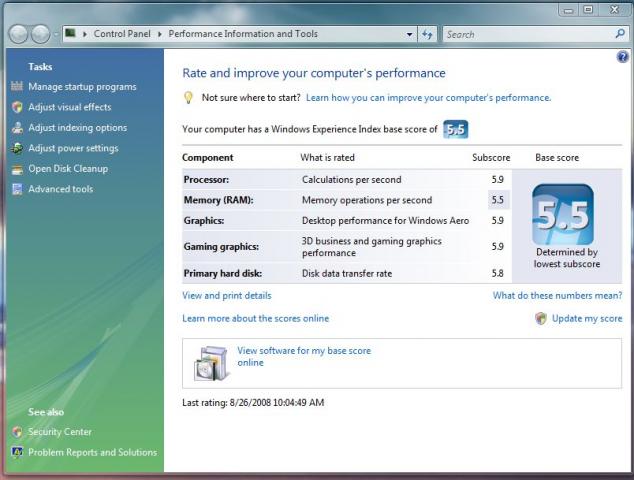Click the 5.8 hard disk subscore
Screen dimensions: 634x480
[497, 273]
